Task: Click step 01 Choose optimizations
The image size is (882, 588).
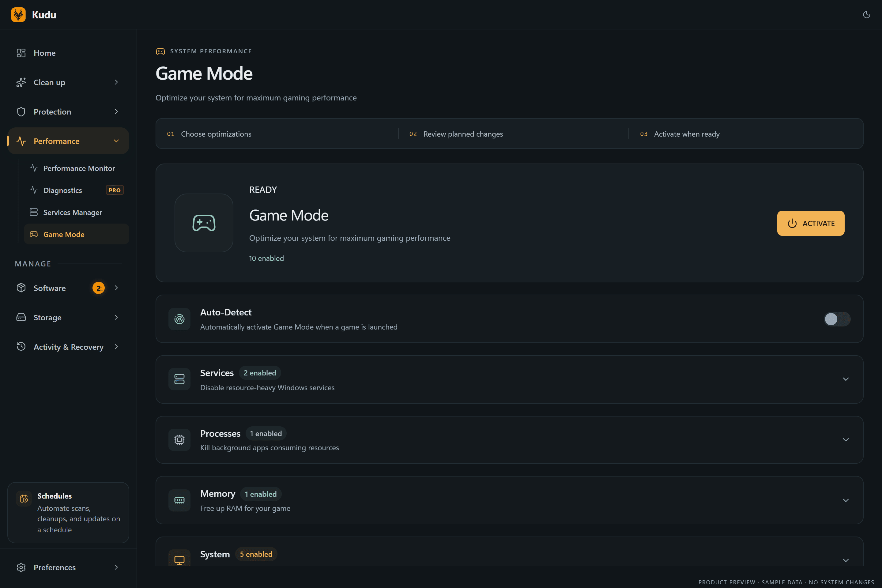Action: coord(209,134)
